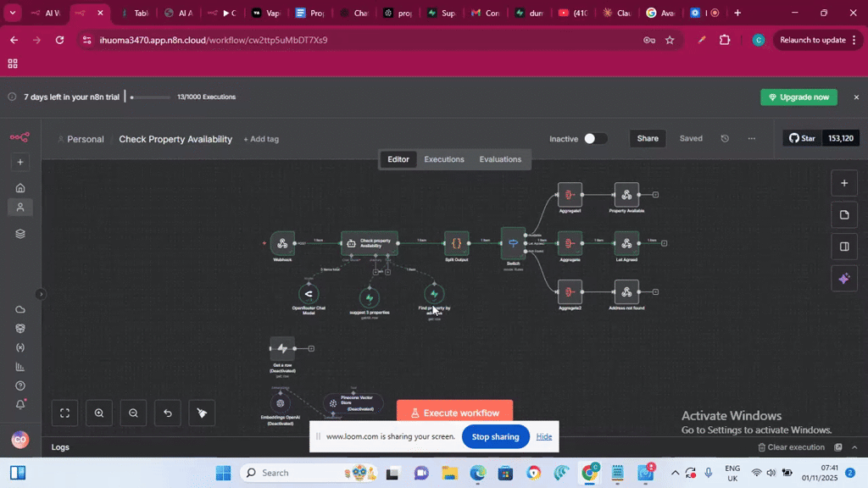Open the Aggregate2 node
Screen dimensions: 868x488
tap(570, 291)
